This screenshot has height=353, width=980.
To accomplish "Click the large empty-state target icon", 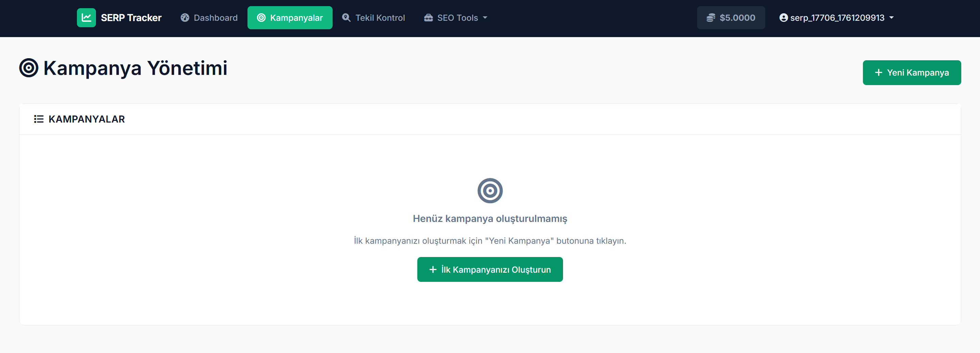I will [x=490, y=191].
